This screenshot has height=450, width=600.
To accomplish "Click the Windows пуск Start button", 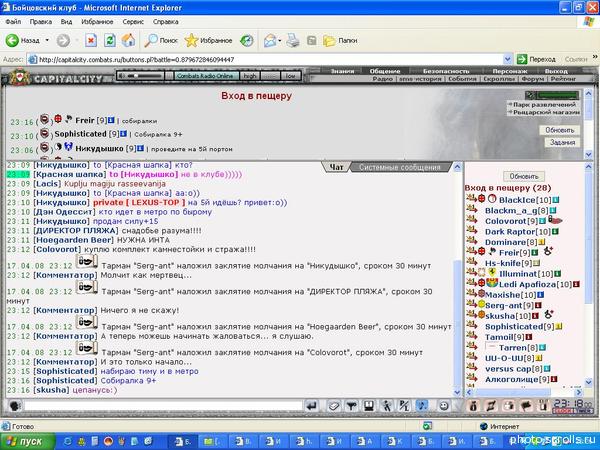I will pyautogui.click(x=27, y=442).
